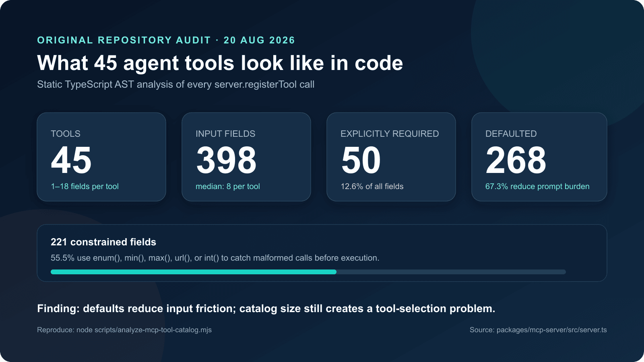Click the large '50' required value

click(x=361, y=160)
